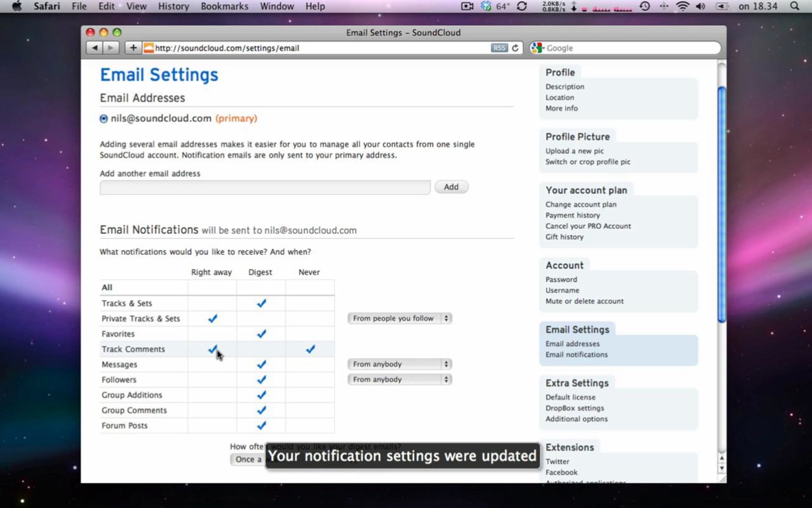This screenshot has height=508, width=812.
Task: Open 'Email notifications' sidebar link
Action: (x=577, y=355)
